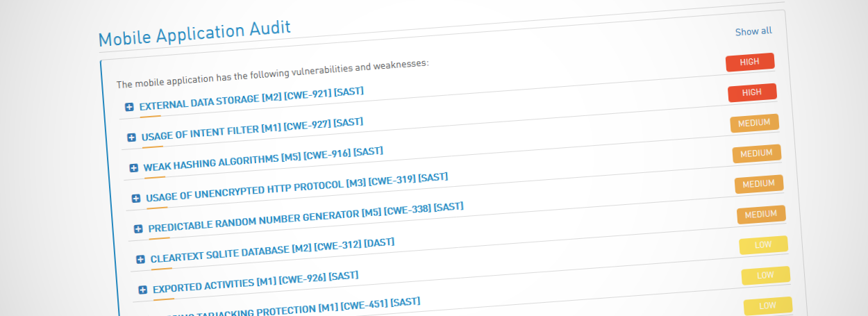The height and width of the screenshot is (316, 868).
Task: Click the Mobile Application Audit heading
Action: tap(194, 33)
